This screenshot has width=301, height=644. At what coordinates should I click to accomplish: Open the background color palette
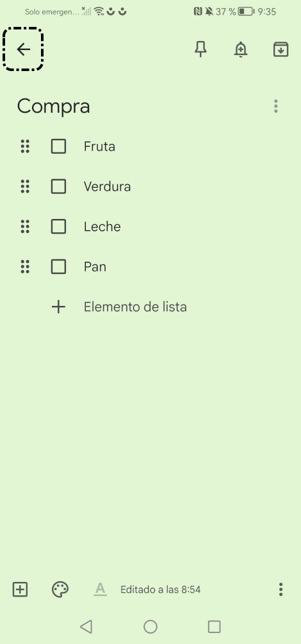[x=60, y=590]
